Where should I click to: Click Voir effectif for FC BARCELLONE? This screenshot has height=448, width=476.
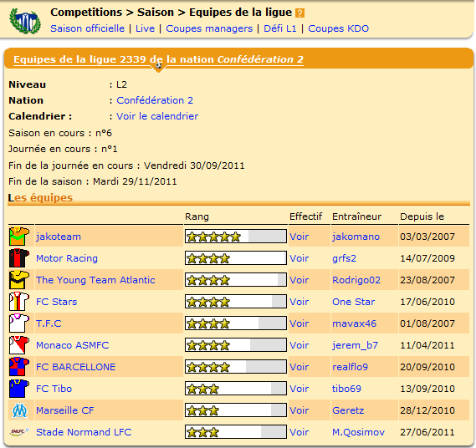(x=299, y=367)
